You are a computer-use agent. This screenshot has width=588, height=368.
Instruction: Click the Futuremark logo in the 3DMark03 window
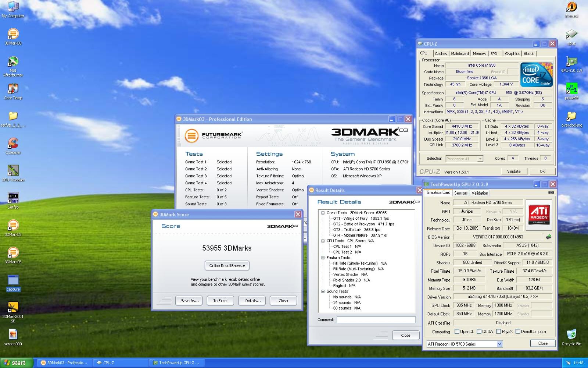tap(213, 135)
